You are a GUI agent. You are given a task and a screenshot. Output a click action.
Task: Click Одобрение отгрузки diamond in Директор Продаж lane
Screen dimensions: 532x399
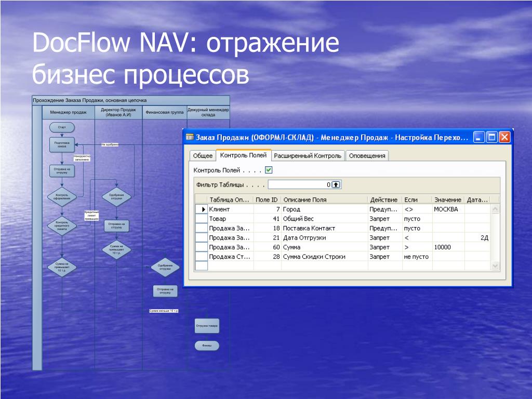(116, 197)
